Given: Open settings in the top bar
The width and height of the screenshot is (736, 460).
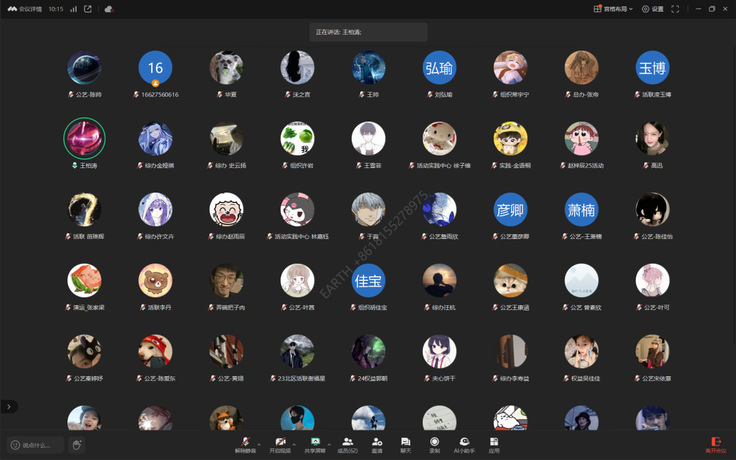Looking at the screenshot, I should 652,9.
